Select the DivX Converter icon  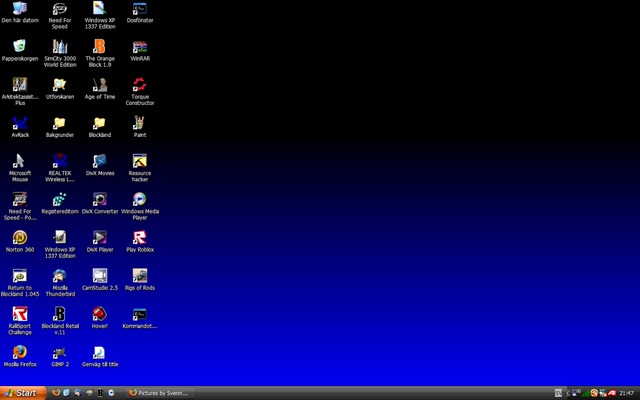point(100,204)
